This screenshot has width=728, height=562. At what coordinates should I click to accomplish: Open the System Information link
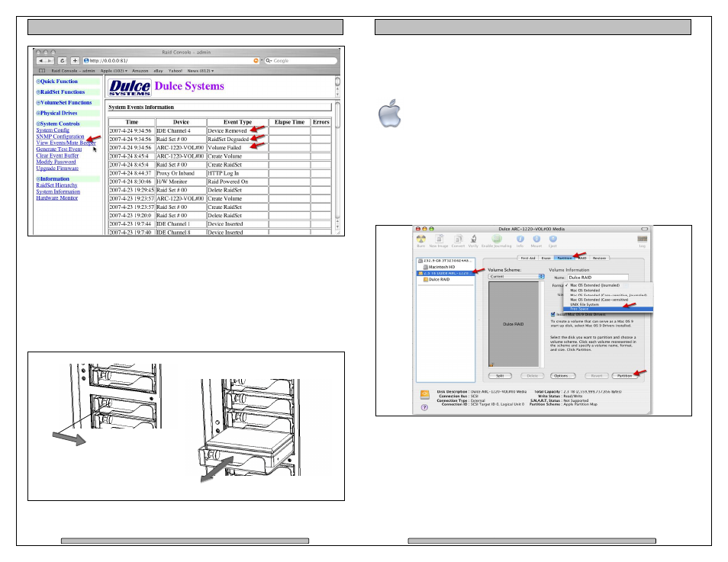pos(58,191)
